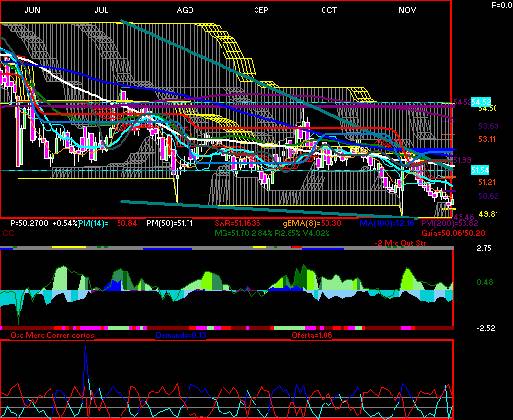The image size is (513, 420).
Task: Click the 2.75 oscillator scale value
Action: click(x=484, y=248)
